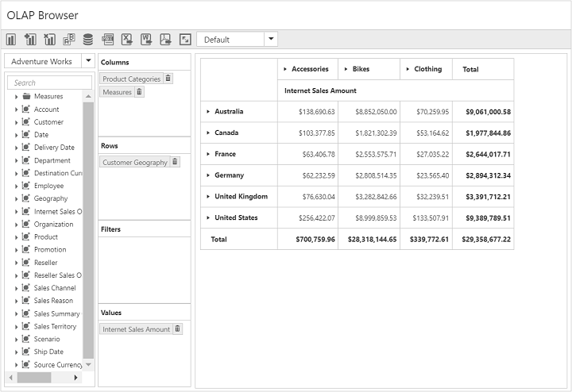The image size is (572, 392).
Task: Click the add report toolbar icon
Action: click(x=30, y=40)
